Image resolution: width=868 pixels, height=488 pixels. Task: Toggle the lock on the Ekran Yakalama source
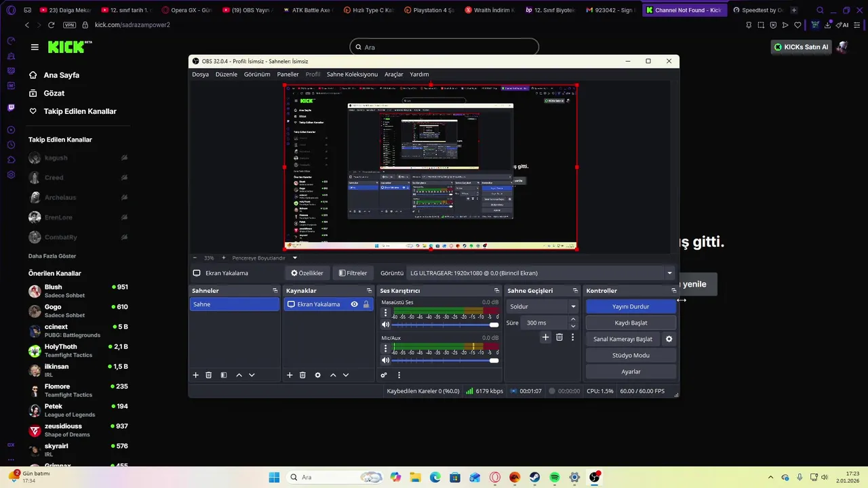coord(366,304)
